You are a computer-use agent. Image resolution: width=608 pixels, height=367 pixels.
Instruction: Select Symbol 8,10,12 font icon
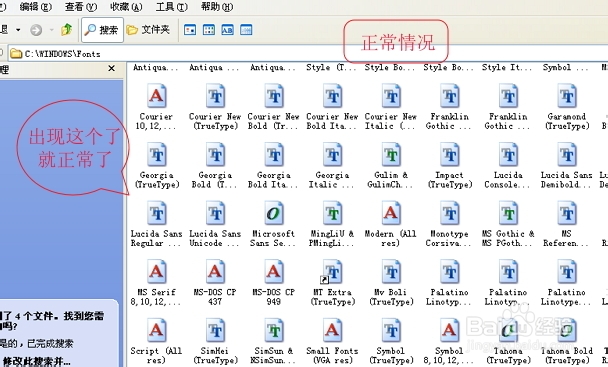[449, 330]
